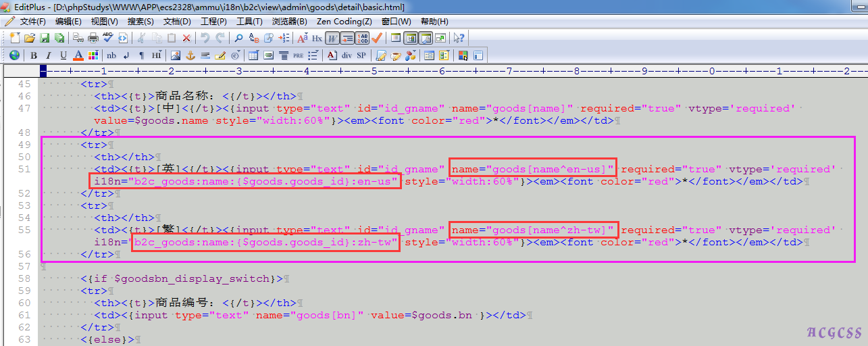
Task: Open the Zen Coding menu
Action: [x=344, y=22]
